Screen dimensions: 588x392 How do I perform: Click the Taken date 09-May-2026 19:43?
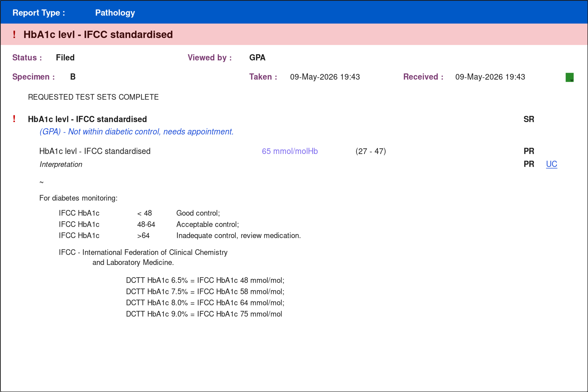[x=325, y=77]
